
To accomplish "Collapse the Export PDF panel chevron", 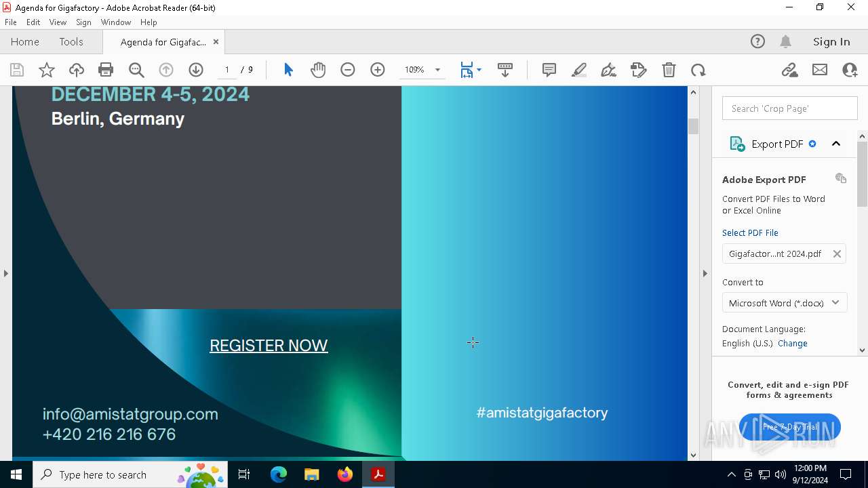I will tap(836, 144).
